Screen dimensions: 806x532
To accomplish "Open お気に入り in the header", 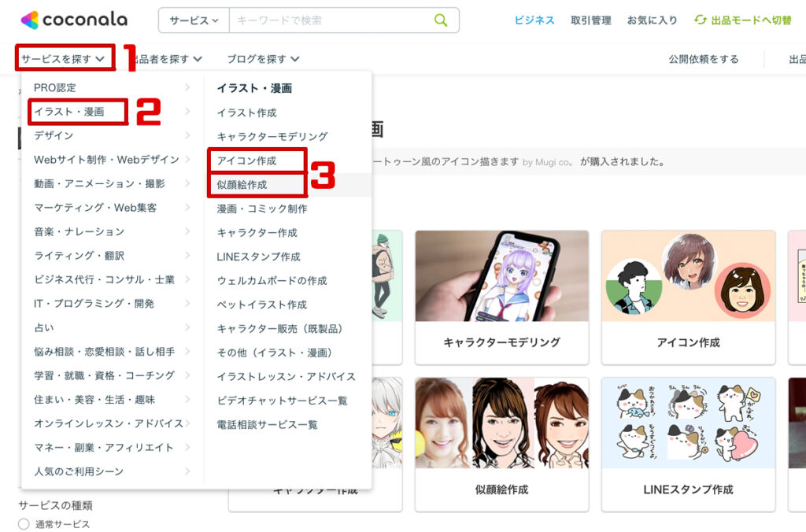I will 652,20.
